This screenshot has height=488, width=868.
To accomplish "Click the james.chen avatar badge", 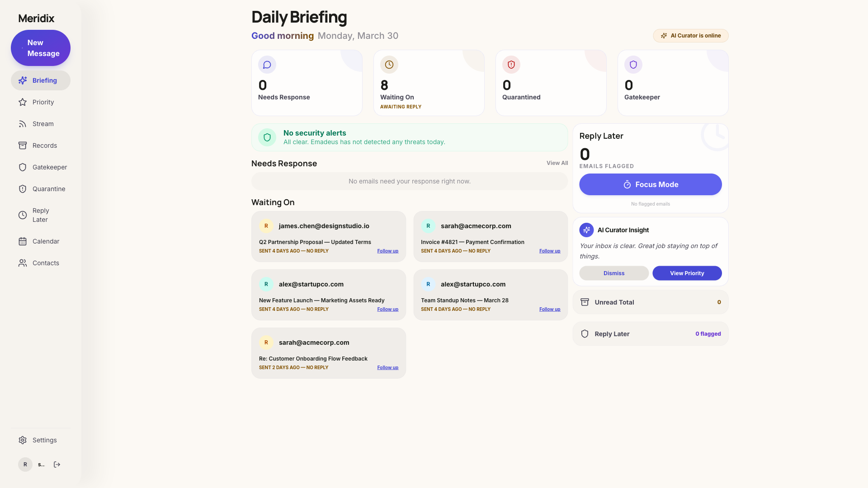I will 266,226.
